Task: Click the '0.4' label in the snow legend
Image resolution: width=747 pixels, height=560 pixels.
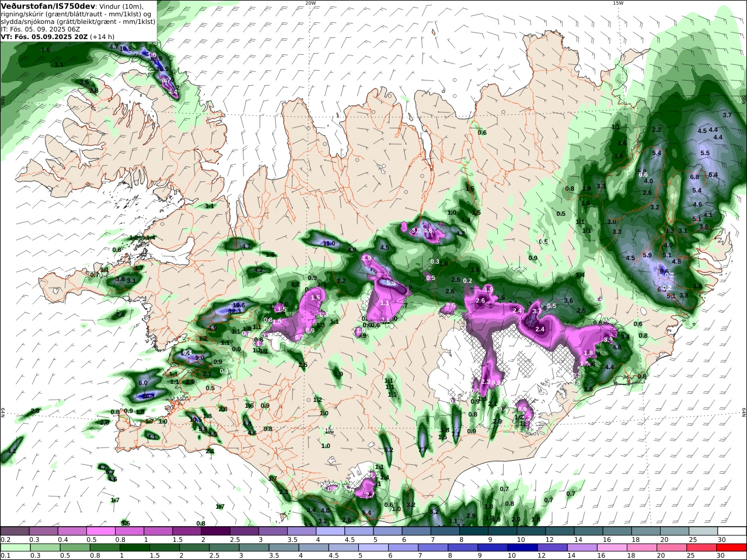Action: pos(63,540)
